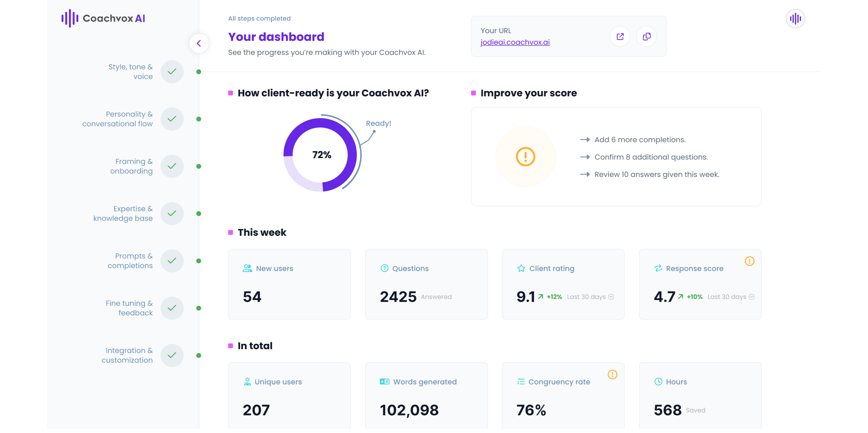Click the Congruency rate warning icon
The height and width of the screenshot is (433, 868).
(x=612, y=375)
